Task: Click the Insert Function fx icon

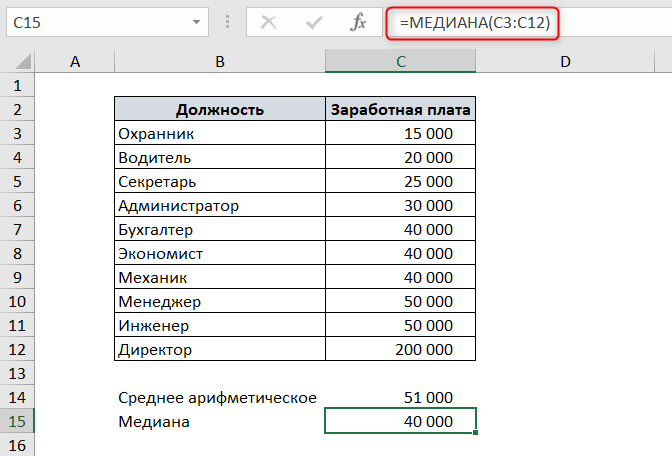Action: (x=358, y=22)
